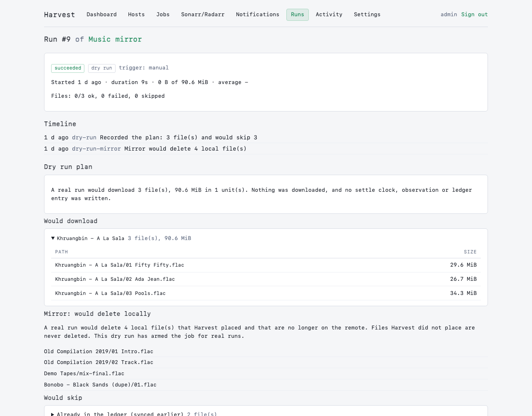Viewport: 532px width, 416px height.
Task: Click the dry-run timeline event label
Action: coord(84,138)
